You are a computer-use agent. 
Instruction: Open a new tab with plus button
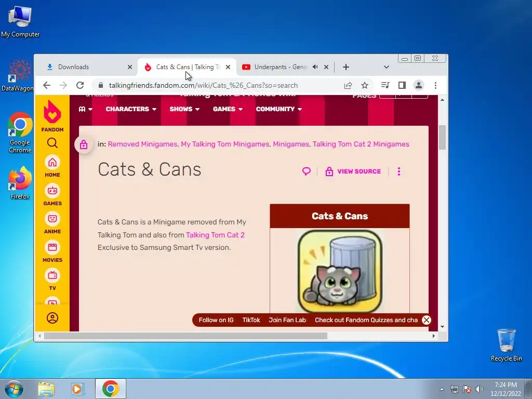click(x=345, y=67)
